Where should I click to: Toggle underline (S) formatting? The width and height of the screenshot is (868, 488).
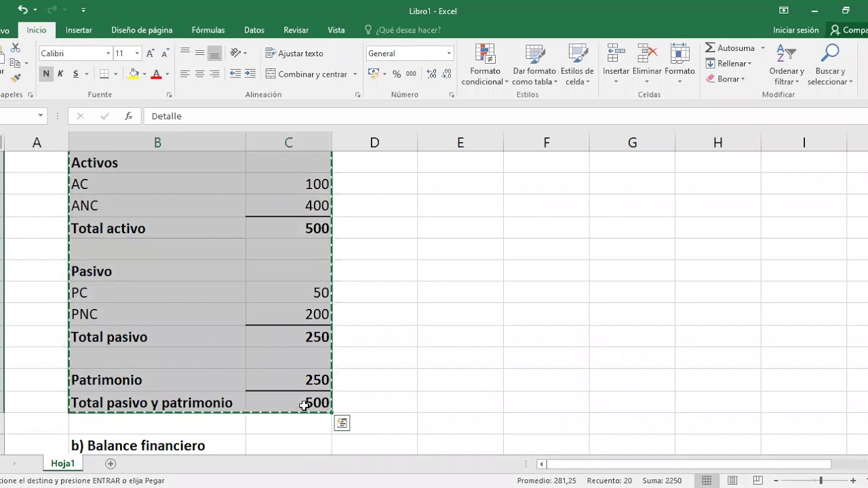[x=75, y=74]
